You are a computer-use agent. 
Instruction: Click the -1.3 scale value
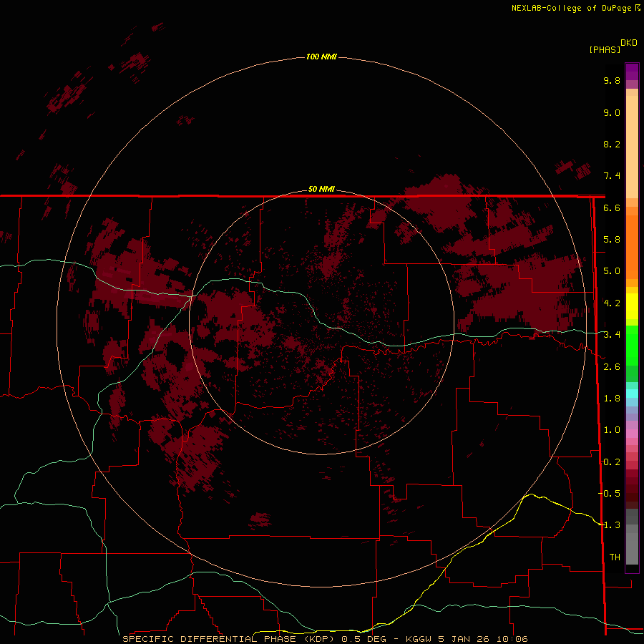click(610, 525)
